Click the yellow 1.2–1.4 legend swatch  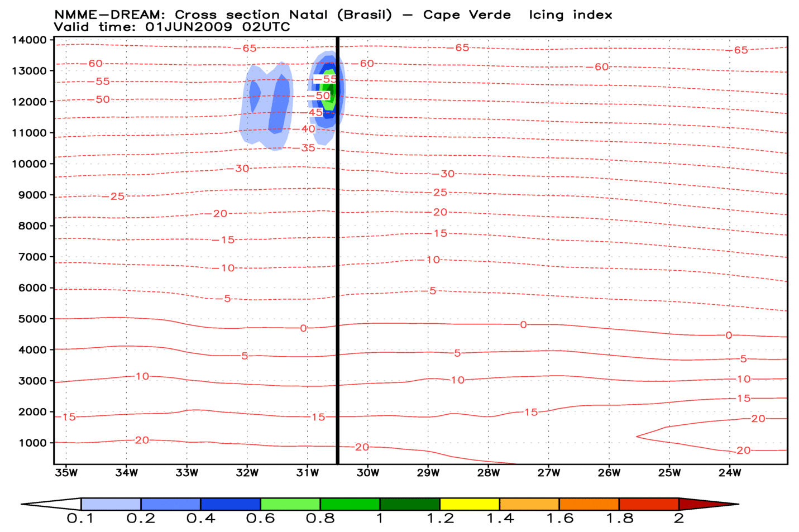[470, 504]
